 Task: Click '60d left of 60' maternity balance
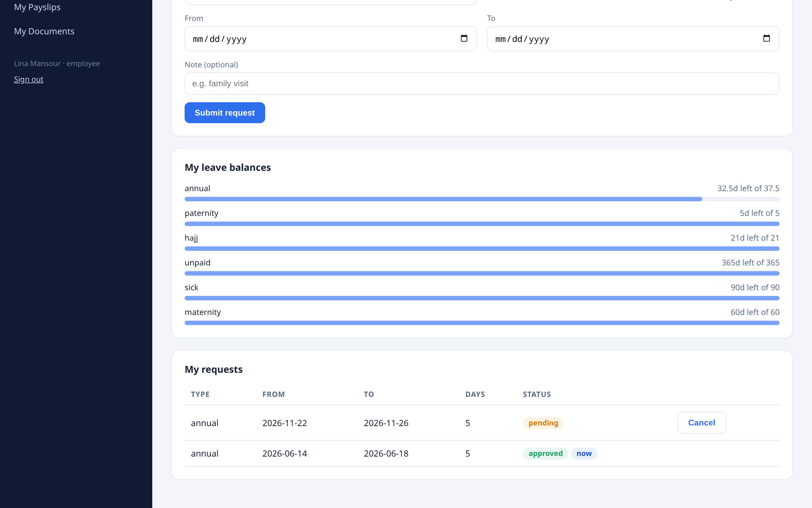pos(755,312)
